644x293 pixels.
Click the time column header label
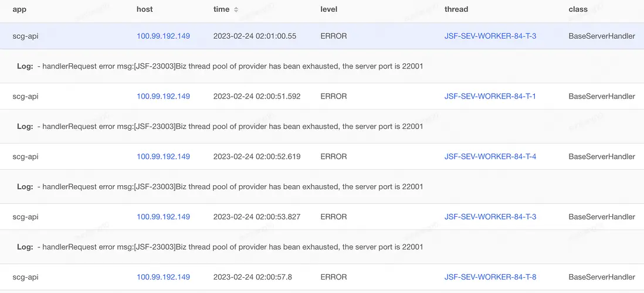[221, 10]
